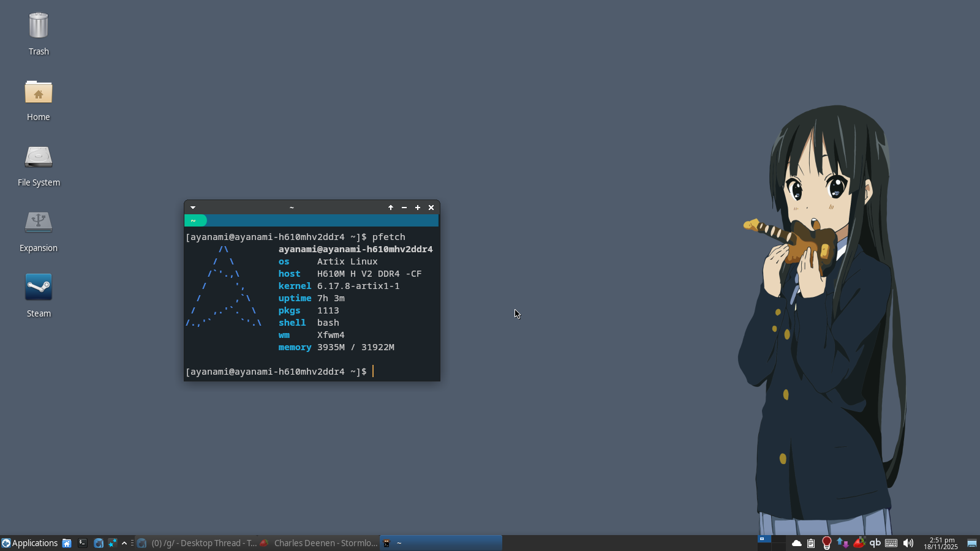Click the show desktop icon in the panel
The height and width of the screenshot is (551, 980).
point(972,543)
